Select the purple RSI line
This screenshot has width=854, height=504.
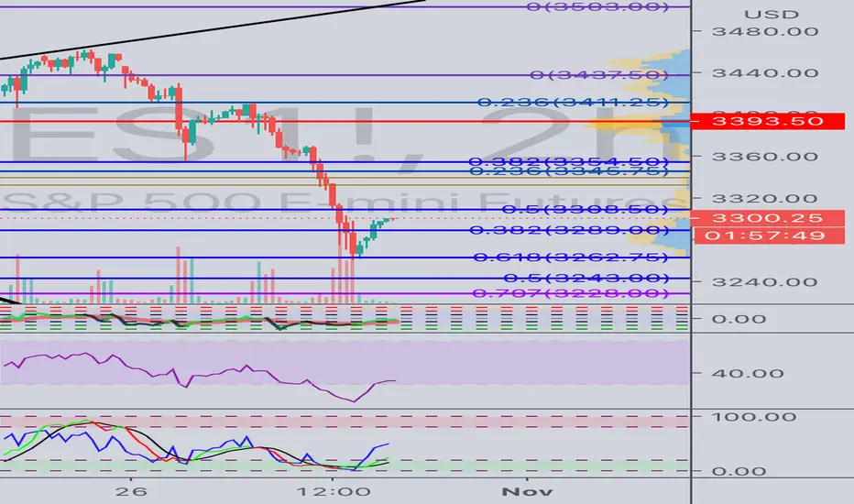pyautogui.click(x=199, y=376)
